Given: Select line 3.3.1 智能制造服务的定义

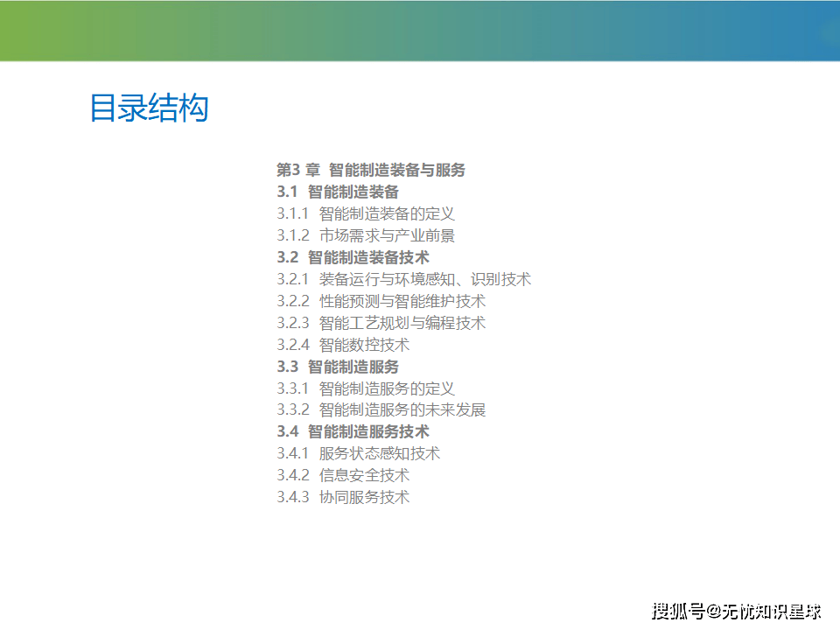Looking at the screenshot, I should [x=366, y=388].
